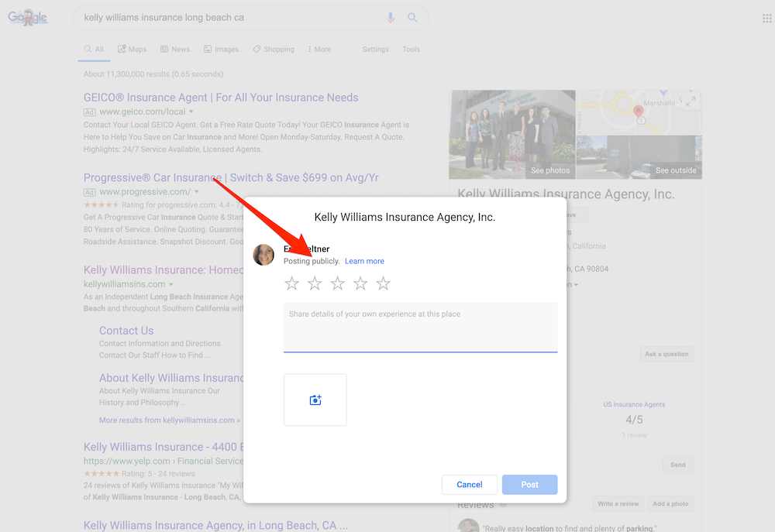Open the map thumbnail showing Marshalls

(639, 112)
